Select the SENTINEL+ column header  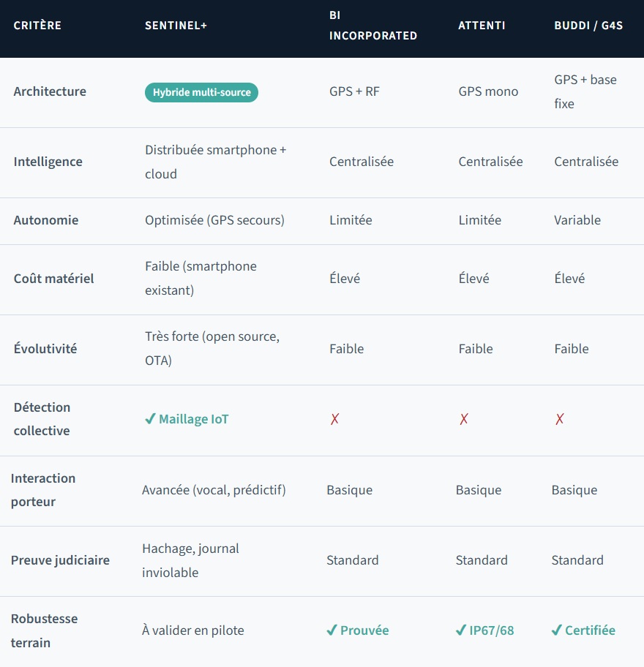(x=176, y=26)
